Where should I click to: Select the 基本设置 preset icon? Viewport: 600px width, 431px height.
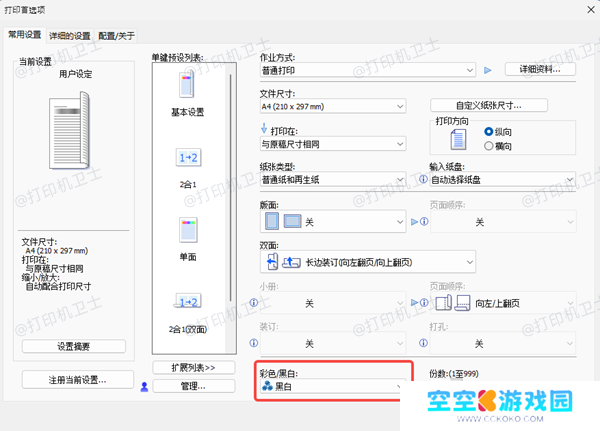click(x=187, y=85)
